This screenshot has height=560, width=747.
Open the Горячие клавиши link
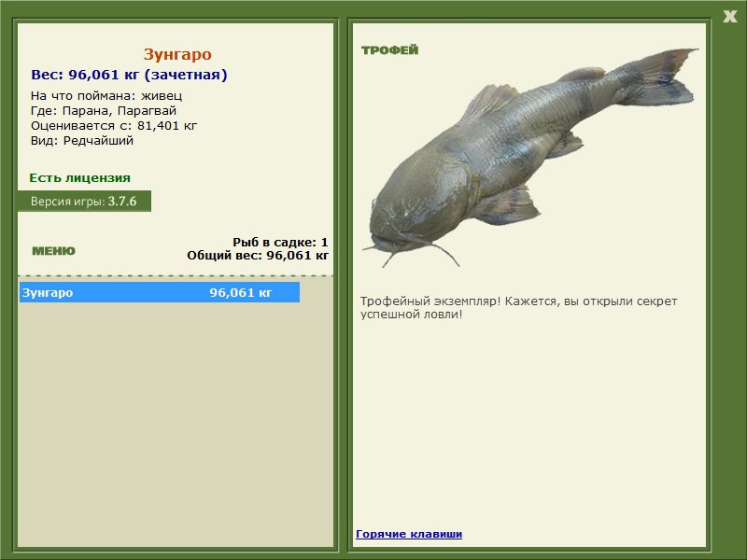tap(409, 534)
